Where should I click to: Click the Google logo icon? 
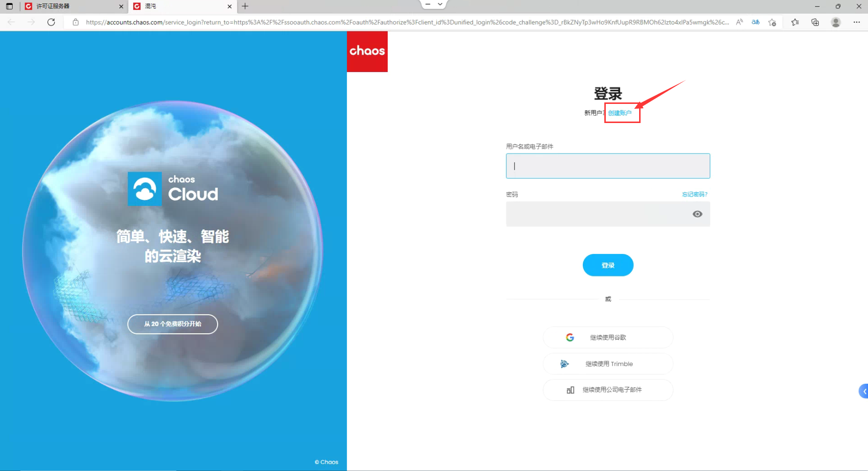tap(570, 337)
